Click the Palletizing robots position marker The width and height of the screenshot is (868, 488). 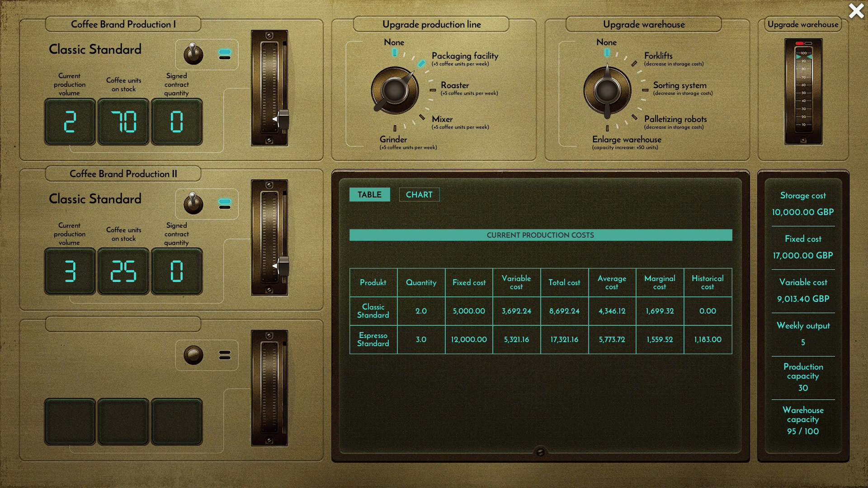click(x=634, y=117)
